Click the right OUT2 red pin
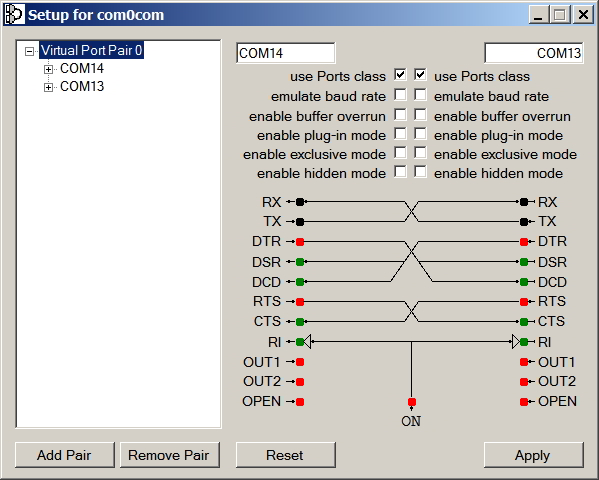Image resolution: width=599 pixels, height=480 pixels. [x=524, y=382]
